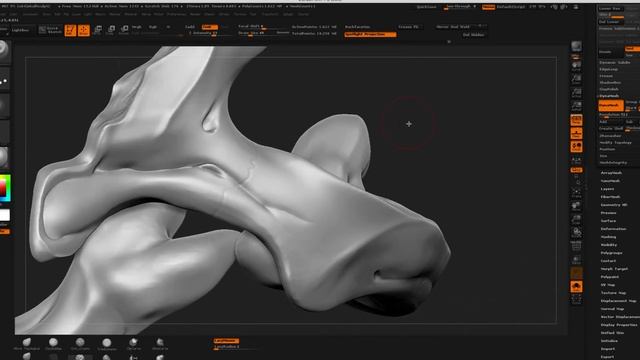Toggle Persp perspective view
This screenshot has width=640, height=360.
tap(576, 120)
